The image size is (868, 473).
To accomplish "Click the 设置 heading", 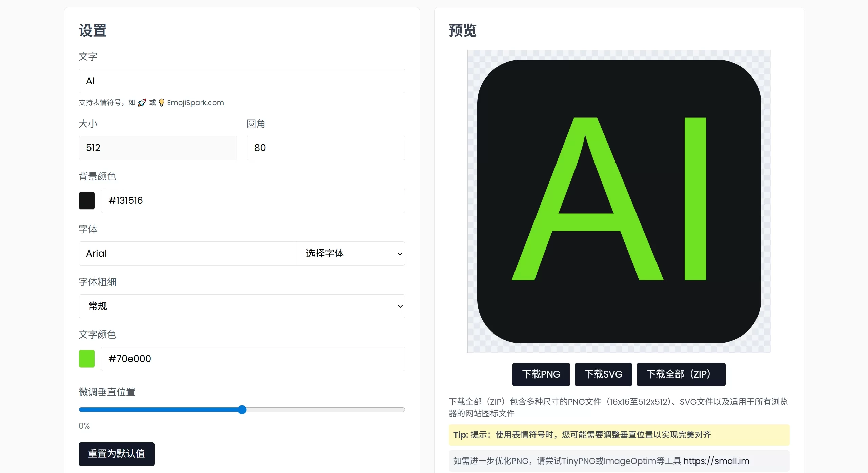I will click(93, 30).
